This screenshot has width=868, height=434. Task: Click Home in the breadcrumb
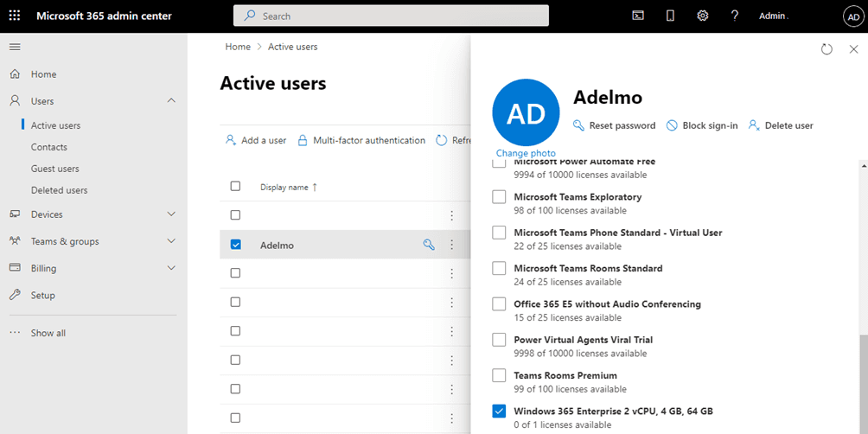[x=238, y=47]
